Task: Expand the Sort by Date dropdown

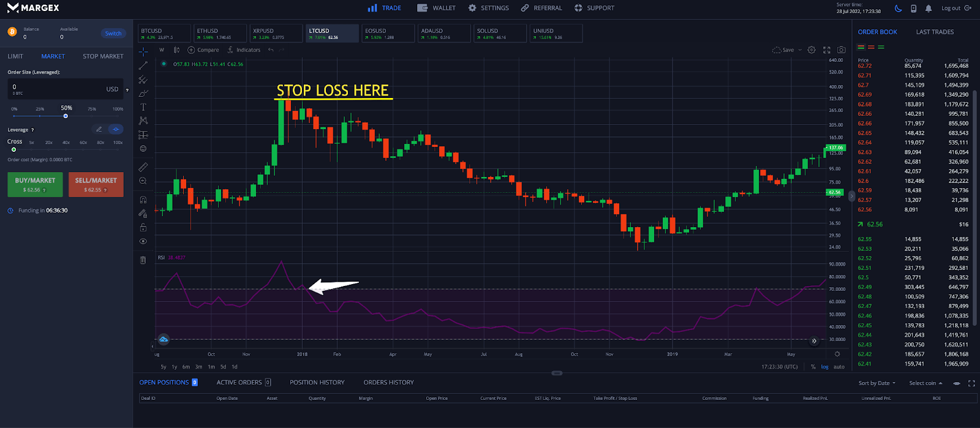Action: coord(877,383)
